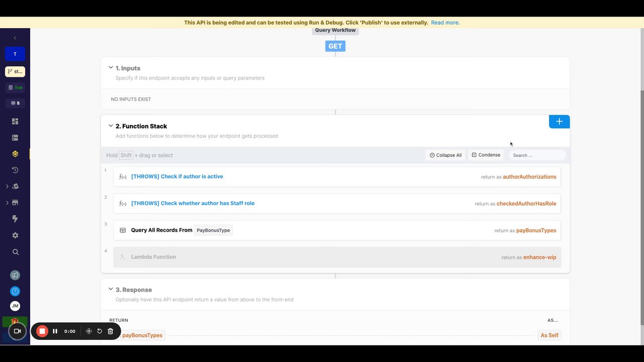644x362 pixels.
Task: Open the branch selector labeled 'st...'
Action: coord(15,71)
